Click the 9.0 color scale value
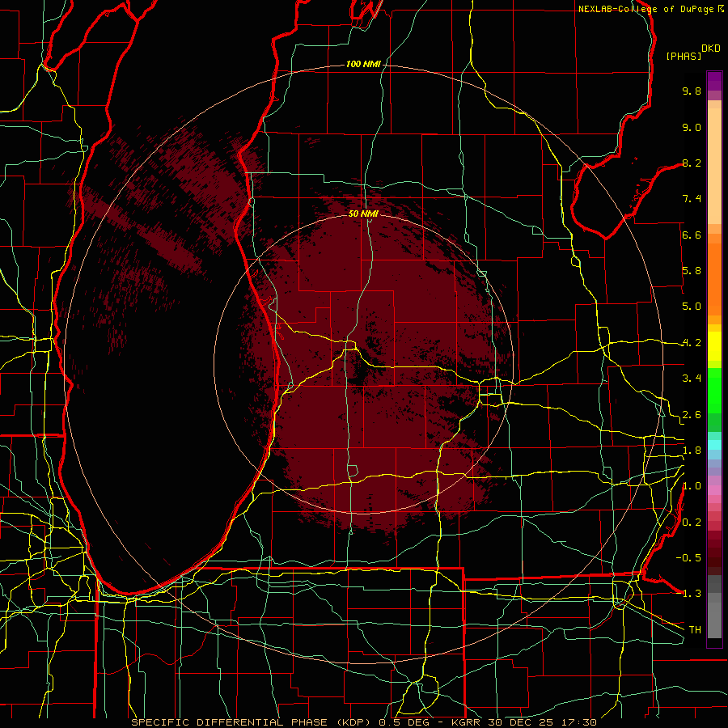Image resolution: width=728 pixels, height=728 pixels. 692,127
